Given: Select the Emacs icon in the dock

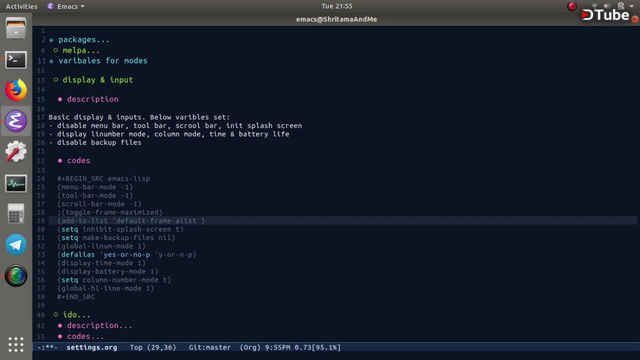Looking at the screenshot, I should click(x=16, y=121).
